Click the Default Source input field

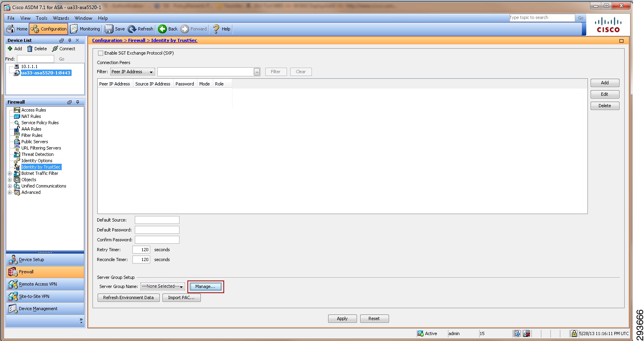pos(157,220)
